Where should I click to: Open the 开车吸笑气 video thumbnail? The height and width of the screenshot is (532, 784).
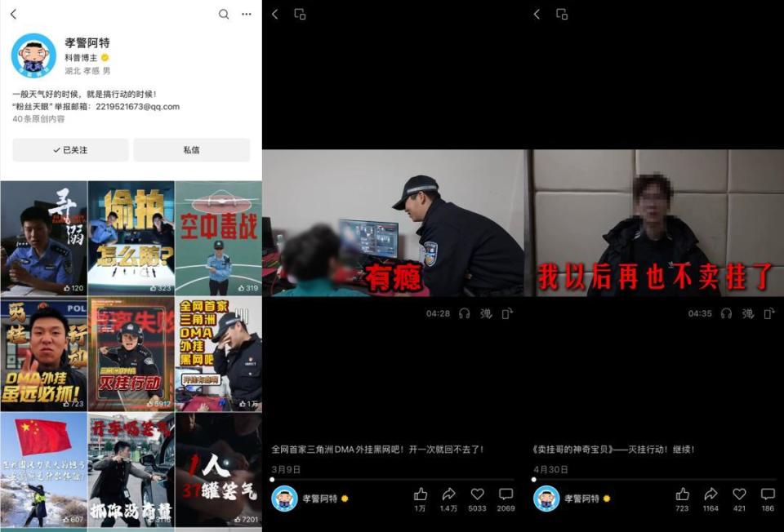131,469
